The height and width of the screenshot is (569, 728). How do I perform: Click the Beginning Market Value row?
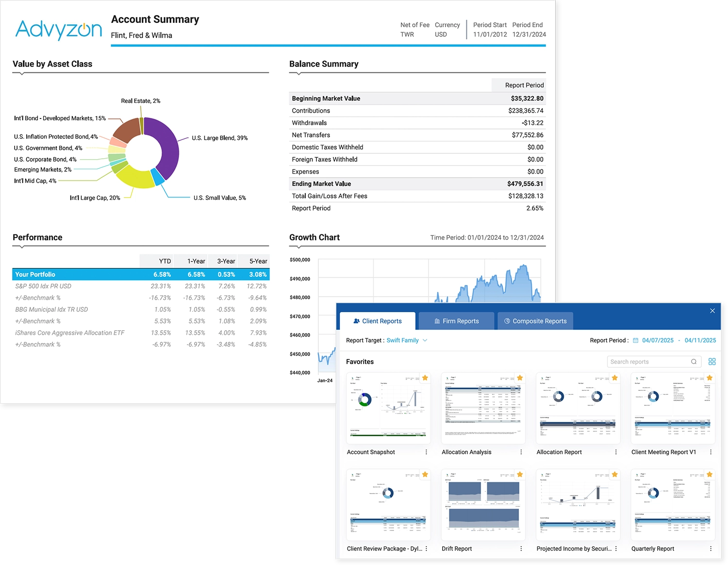point(417,99)
